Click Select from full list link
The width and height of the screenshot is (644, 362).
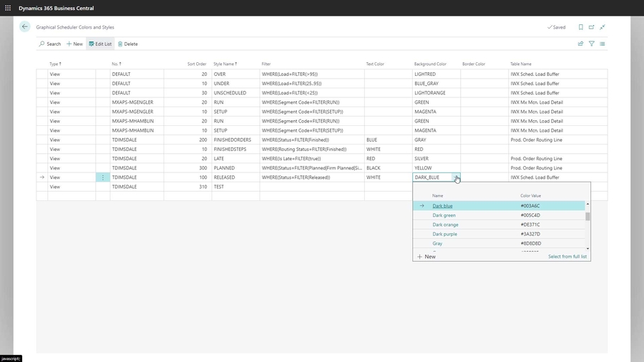567,256
